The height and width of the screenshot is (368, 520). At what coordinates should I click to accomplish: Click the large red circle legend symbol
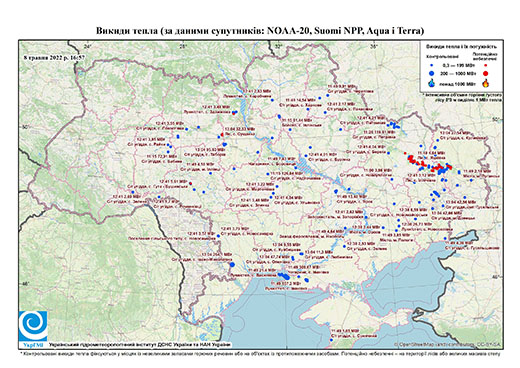(x=486, y=73)
